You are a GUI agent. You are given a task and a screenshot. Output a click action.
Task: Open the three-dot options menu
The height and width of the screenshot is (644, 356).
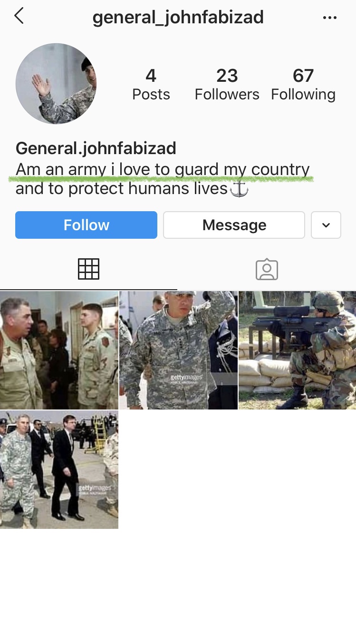tap(329, 18)
